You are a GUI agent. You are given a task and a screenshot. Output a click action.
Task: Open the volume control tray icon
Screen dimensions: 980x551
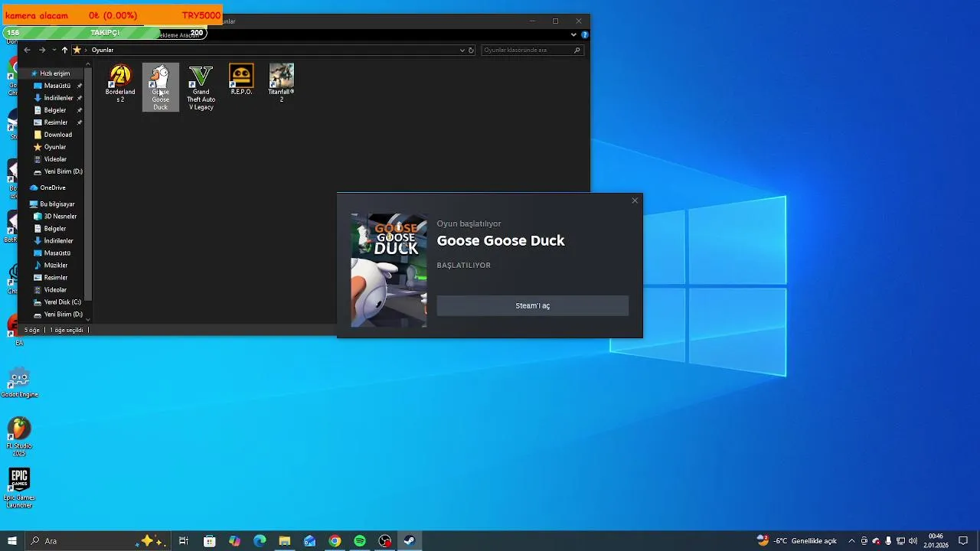(913, 541)
